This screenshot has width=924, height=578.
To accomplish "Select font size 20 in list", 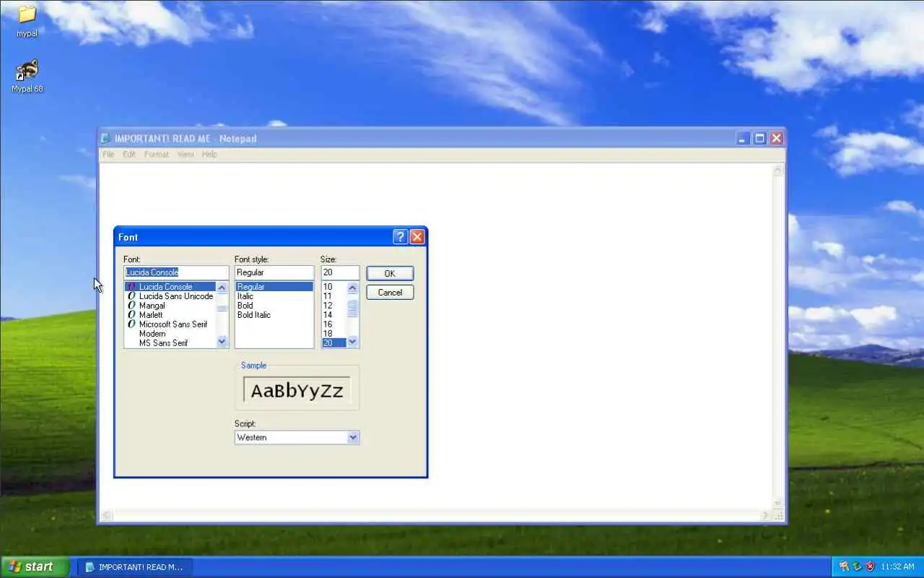I will (x=334, y=343).
